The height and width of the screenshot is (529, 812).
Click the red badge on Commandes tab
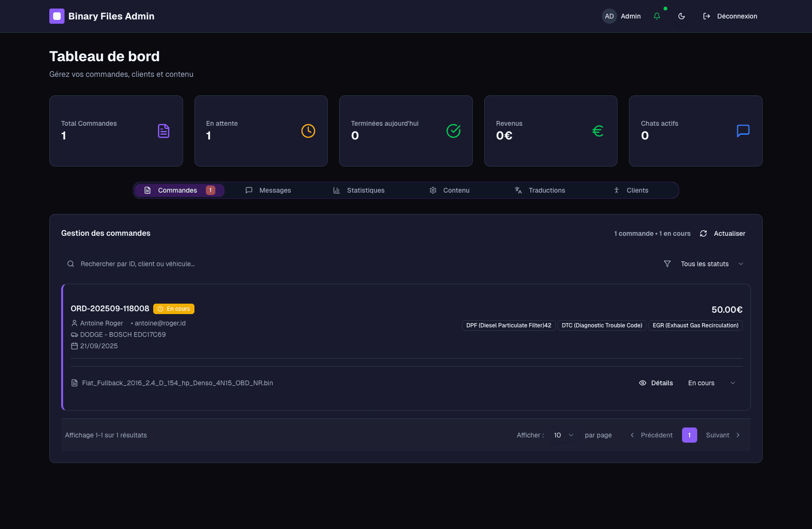pos(211,190)
